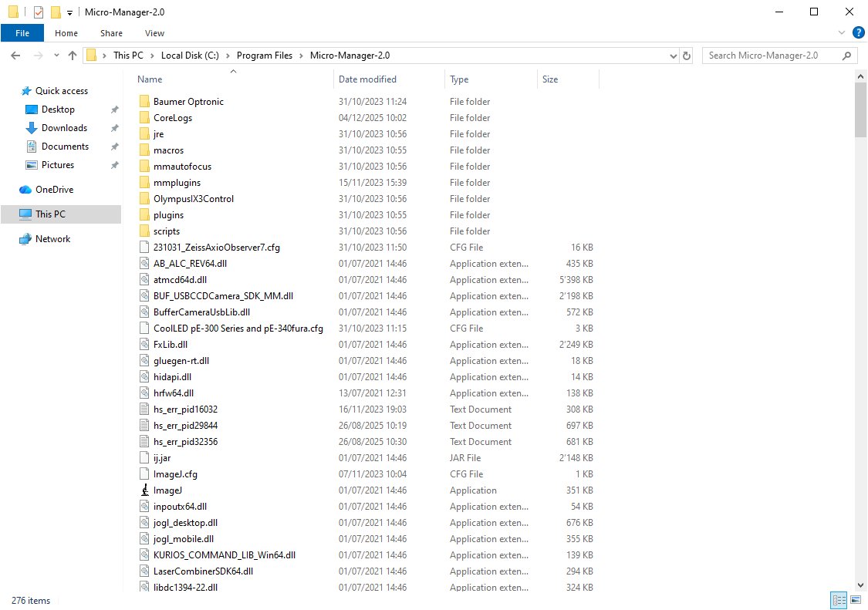Expand the ribbon with the chevron

coord(842,33)
